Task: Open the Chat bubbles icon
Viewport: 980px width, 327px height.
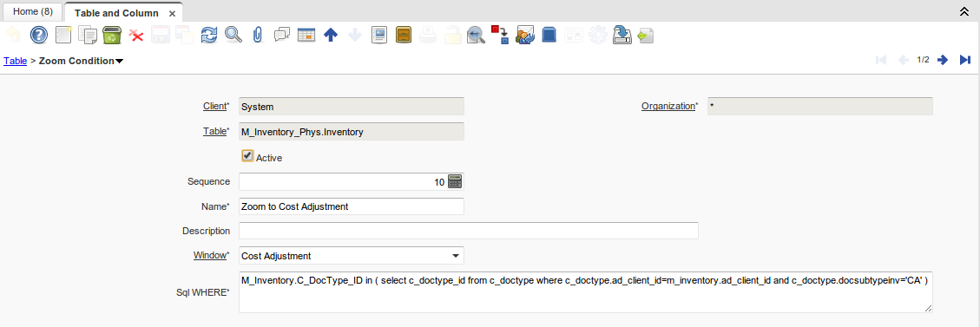Action: click(x=282, y=35)
